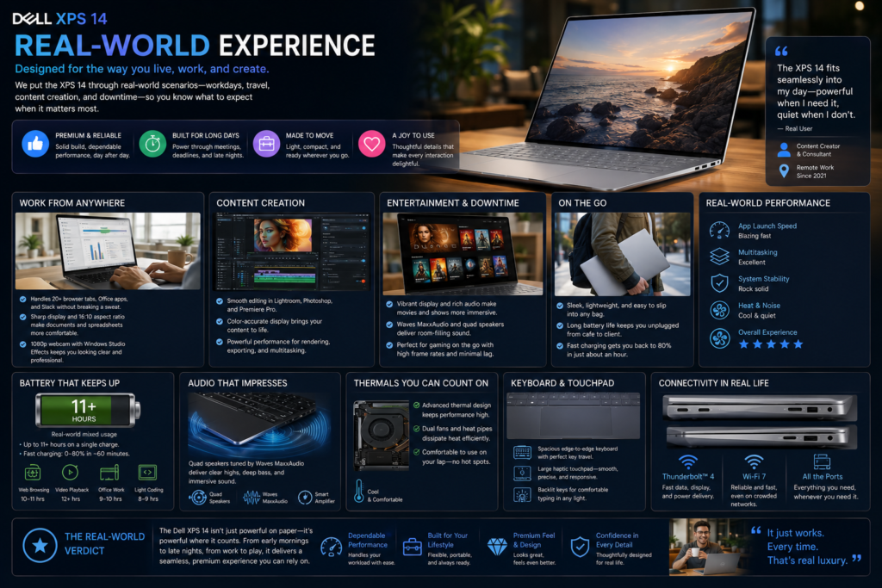
Task: Click the Overall Experience five-star rating
Action: click(x=771, y=344)
